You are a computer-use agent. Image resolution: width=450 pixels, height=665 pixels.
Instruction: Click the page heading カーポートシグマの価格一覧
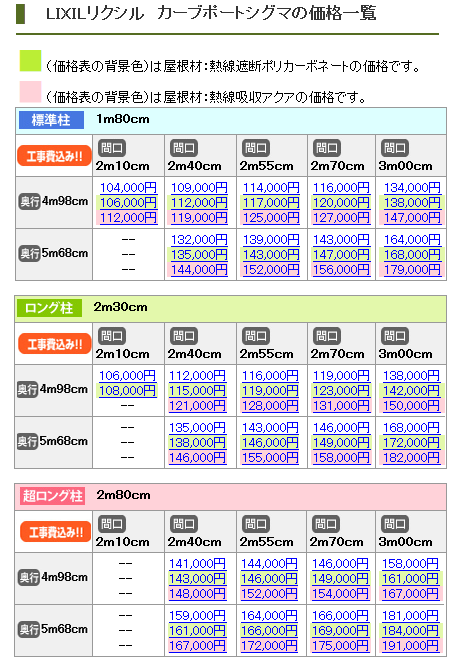coord(267,14)
